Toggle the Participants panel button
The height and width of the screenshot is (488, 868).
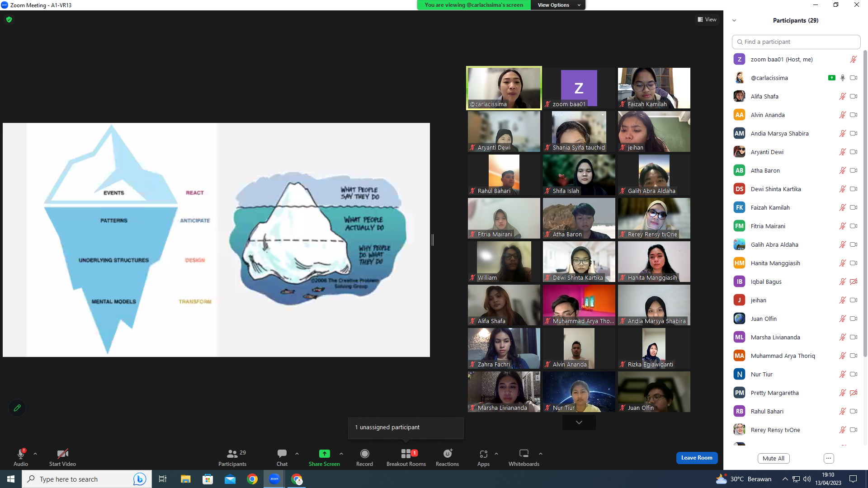232,457
